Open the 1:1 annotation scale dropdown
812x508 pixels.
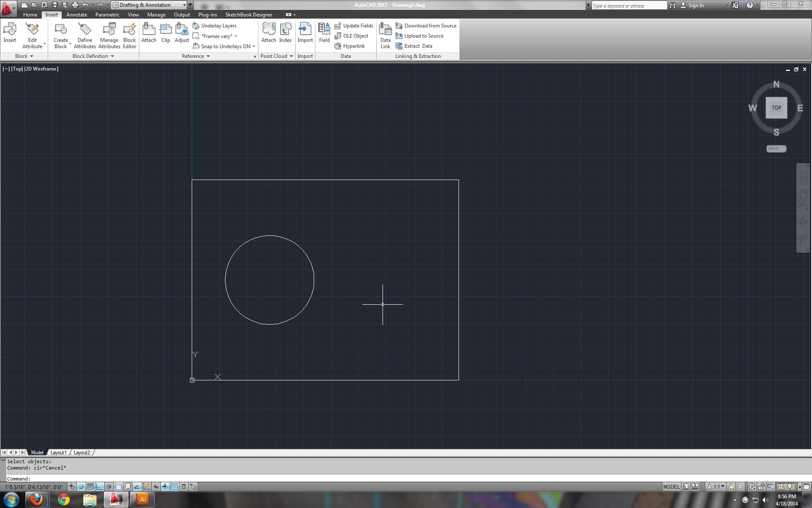(716, 487)
